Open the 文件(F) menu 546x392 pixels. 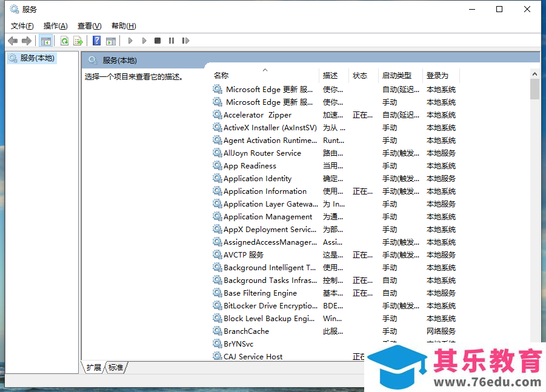point(22,26)
